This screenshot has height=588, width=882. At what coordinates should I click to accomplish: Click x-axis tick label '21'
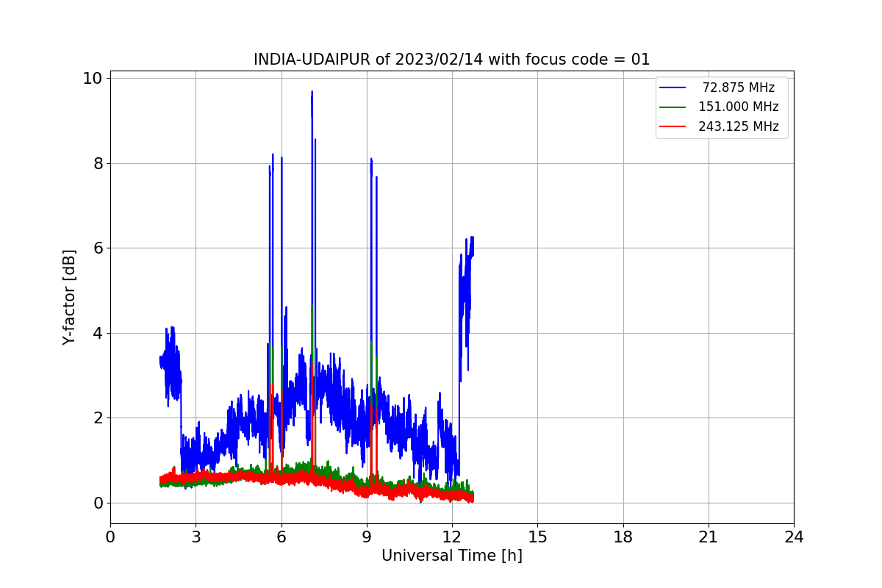(x=709, y=537)
